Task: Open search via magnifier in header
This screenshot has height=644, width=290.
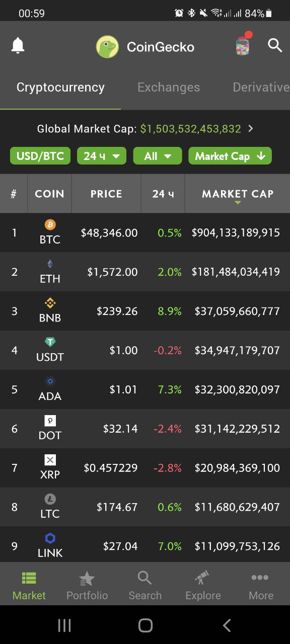Action: tap(275, 45)
